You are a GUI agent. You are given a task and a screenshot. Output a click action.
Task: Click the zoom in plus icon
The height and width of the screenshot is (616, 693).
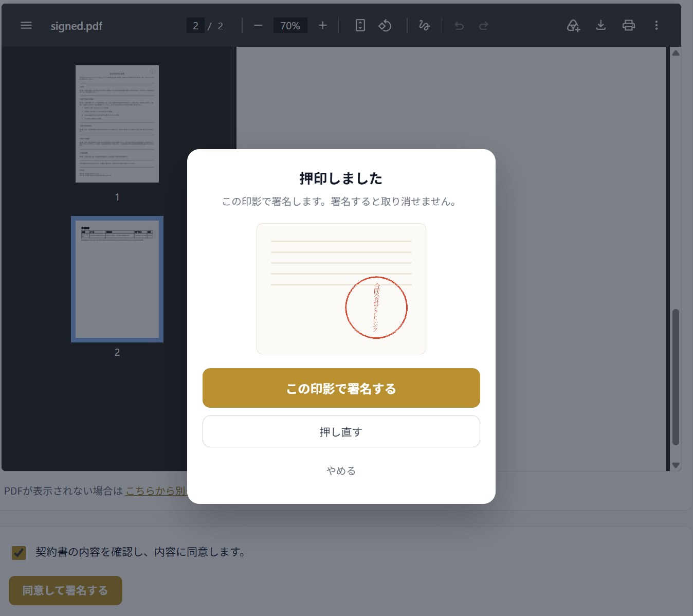coord(323,25)
